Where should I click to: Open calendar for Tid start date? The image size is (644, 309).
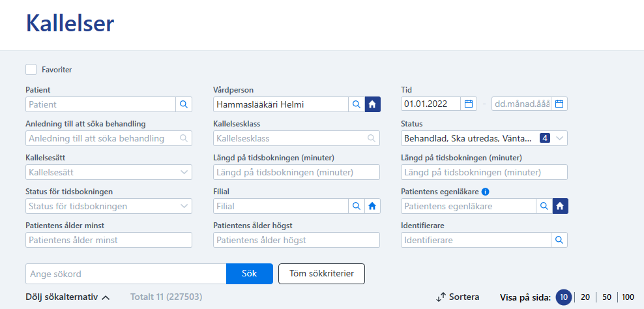coord(469,104)
